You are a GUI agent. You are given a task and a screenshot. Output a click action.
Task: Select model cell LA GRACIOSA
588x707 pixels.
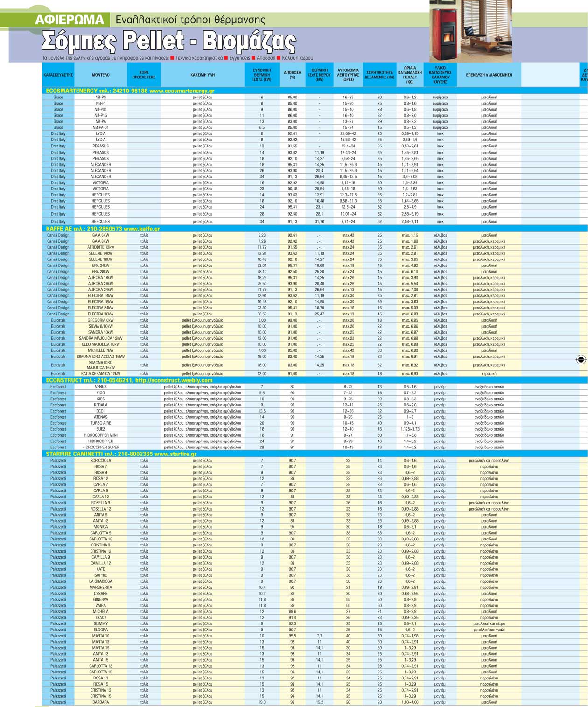tap(100, 581)
